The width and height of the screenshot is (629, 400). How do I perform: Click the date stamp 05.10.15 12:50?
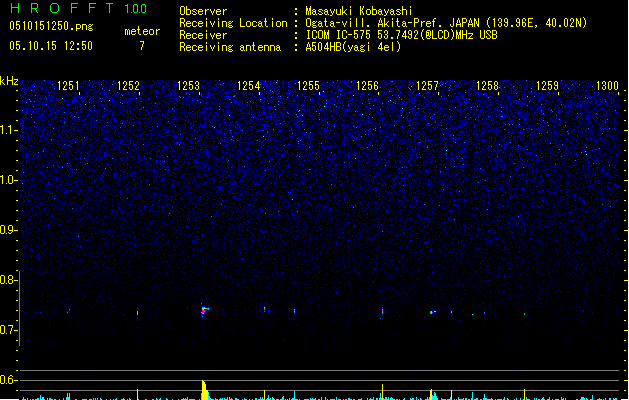click(x=51, y=46)
